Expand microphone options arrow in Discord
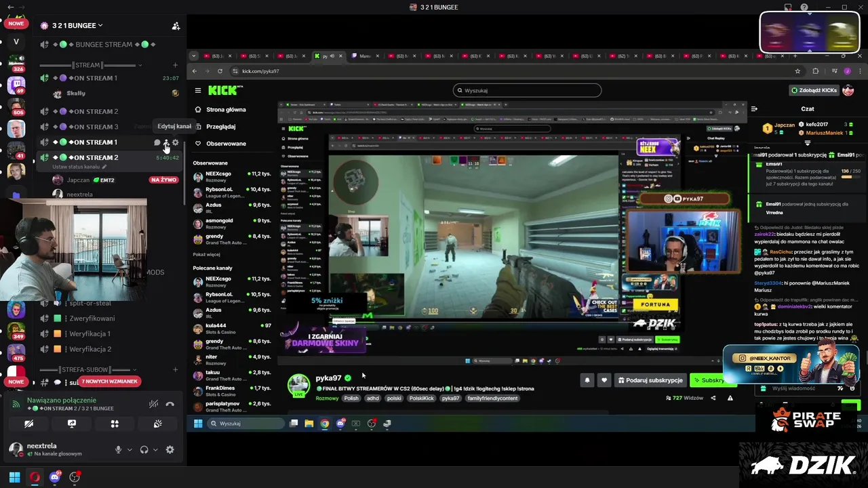Viewport: 868px width, 488px height. (130, 449)
